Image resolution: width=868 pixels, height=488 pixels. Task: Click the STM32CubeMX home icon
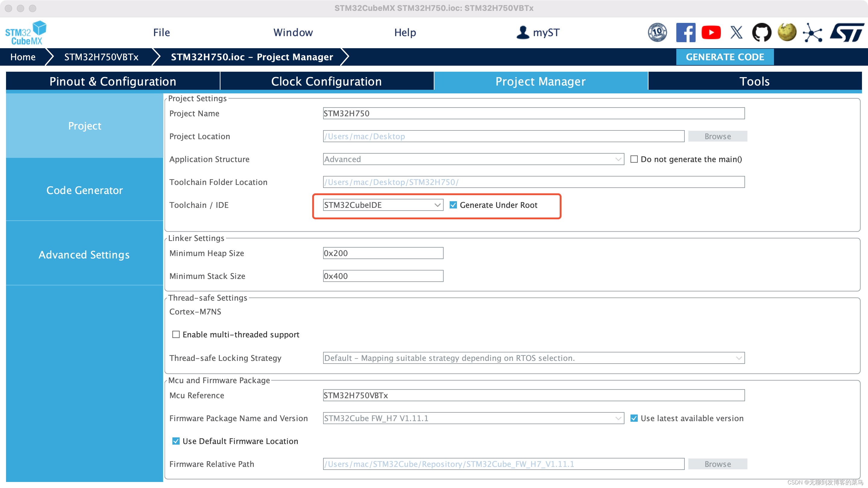coord(26,33)
